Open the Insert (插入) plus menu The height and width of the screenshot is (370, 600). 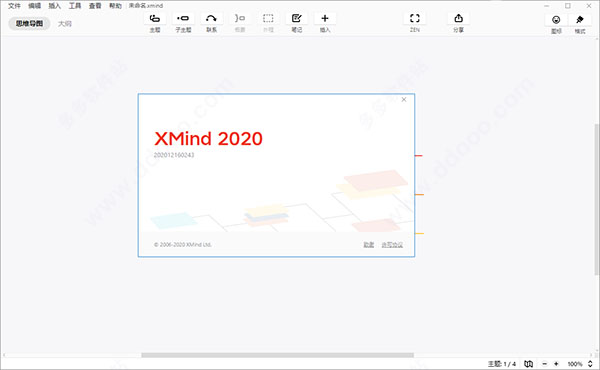pyautogui.click(x=325, y=18)
